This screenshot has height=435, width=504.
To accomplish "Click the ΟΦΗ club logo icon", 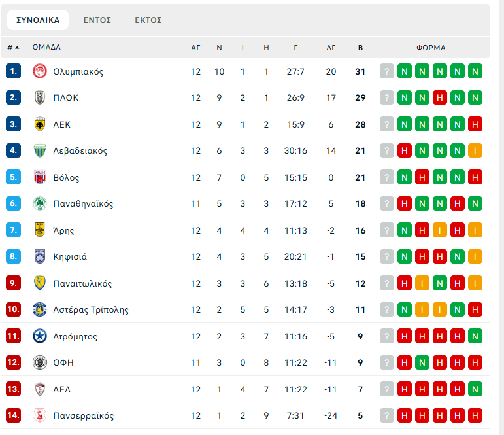I will [40, 362].
